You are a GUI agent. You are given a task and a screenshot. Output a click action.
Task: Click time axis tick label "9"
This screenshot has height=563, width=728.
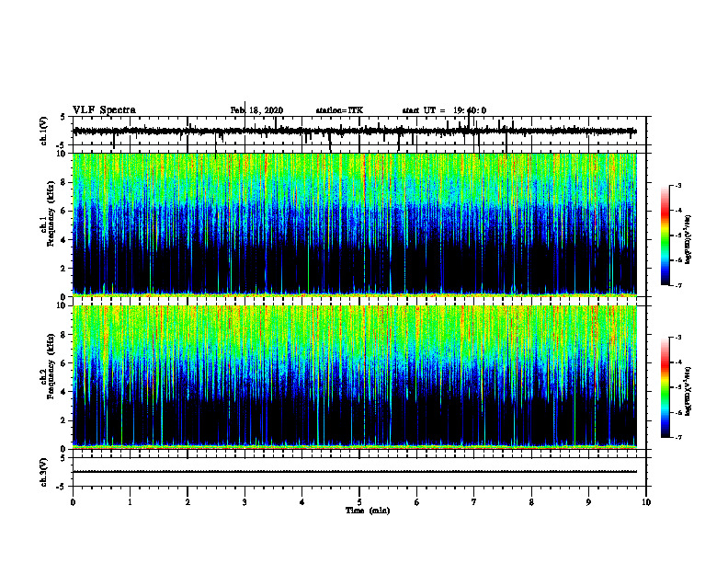pyautogui.click(x=588, y=502)
